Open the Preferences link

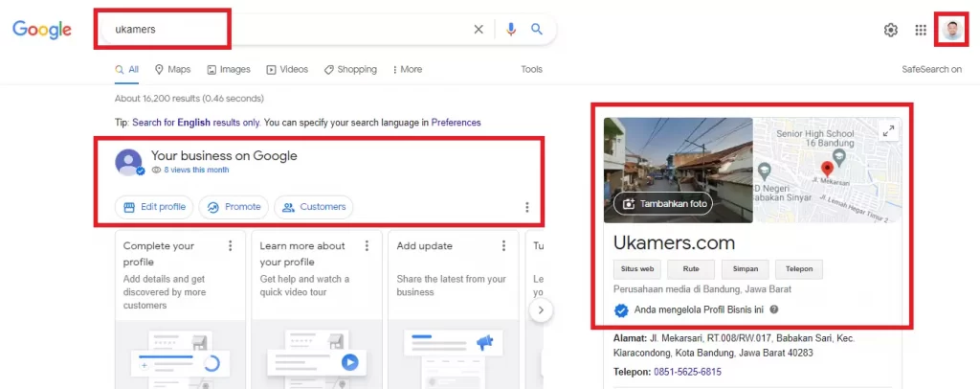tap(456, 123)
